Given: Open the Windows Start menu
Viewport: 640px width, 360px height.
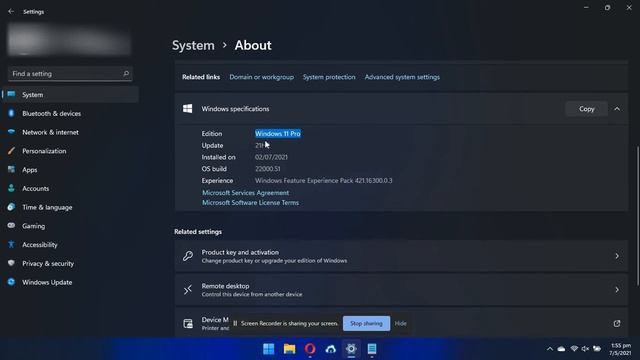Looking at the screenshot, I should pyautogui.click(x=269, y=349).
